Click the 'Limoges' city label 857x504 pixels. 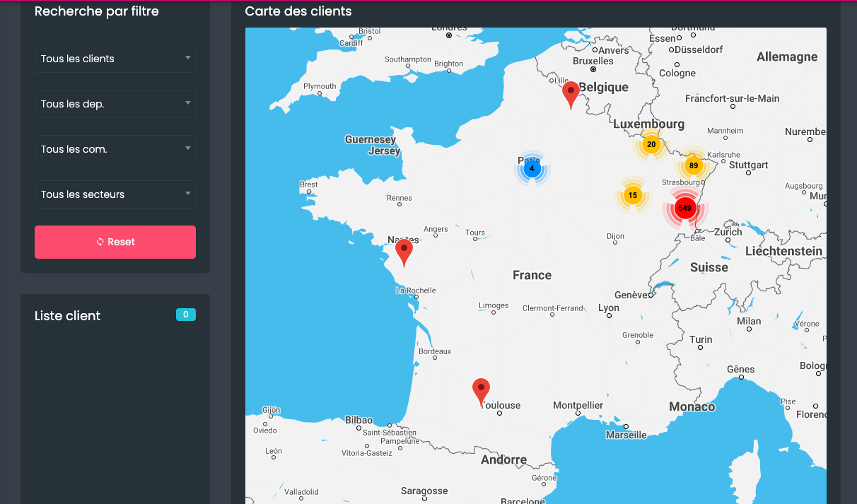coord(494,306)
